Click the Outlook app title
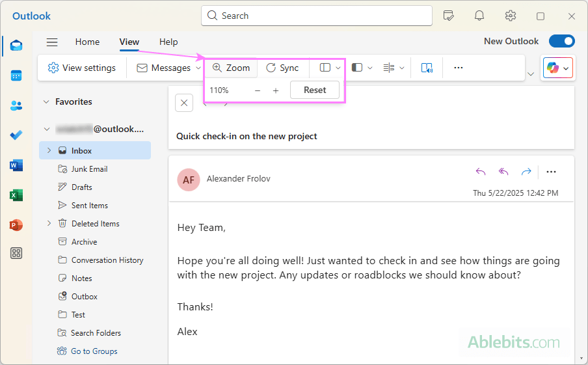This screenshot has height=365, width=588. pyautogui.click(x=31, y=16)
